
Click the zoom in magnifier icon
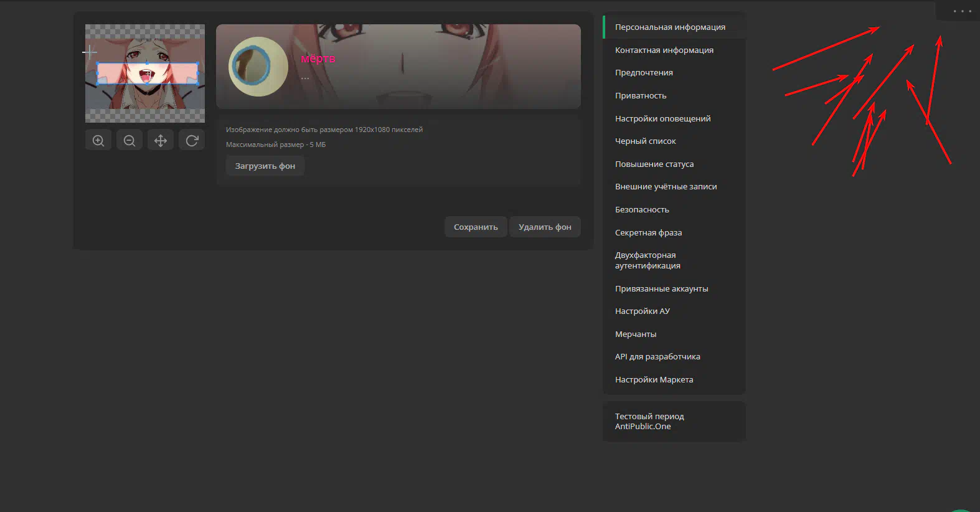(98, 141)
